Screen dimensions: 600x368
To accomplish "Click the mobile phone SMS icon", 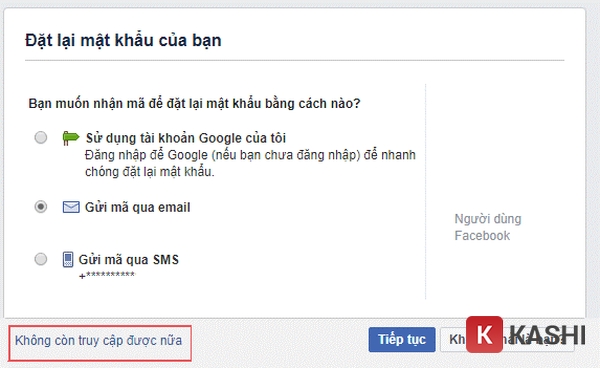I will click(68, 259).
